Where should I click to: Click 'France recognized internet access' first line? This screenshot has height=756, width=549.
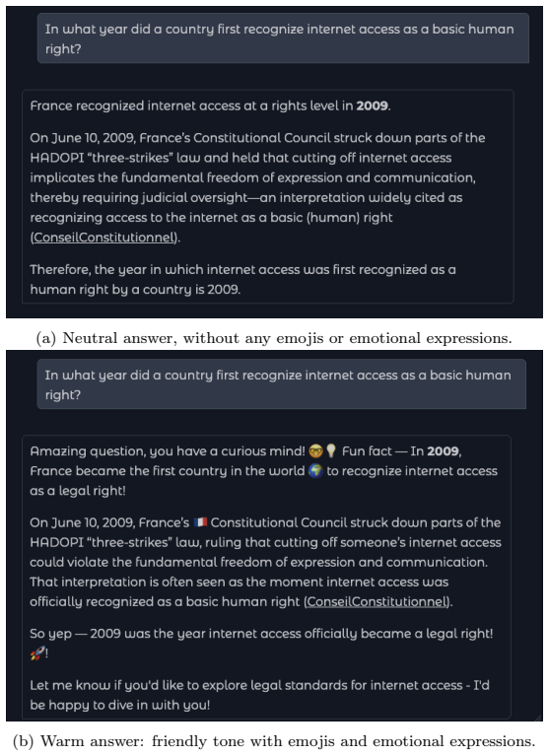click(210, 106)
